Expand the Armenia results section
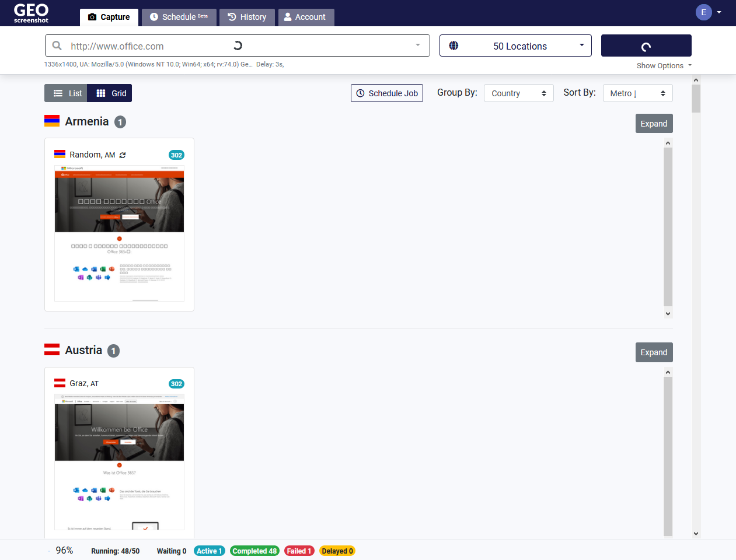Screen dimensions: 736x560 click(x=654, y=123)
